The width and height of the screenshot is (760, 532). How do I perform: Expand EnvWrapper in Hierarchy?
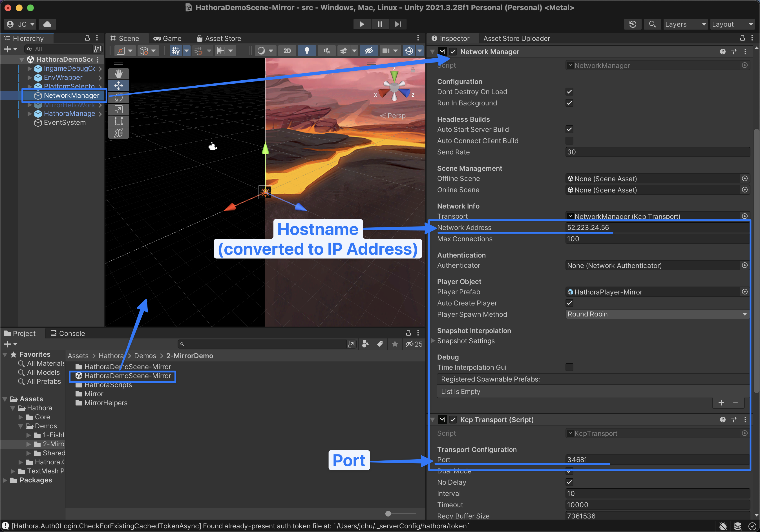(30, 77)
